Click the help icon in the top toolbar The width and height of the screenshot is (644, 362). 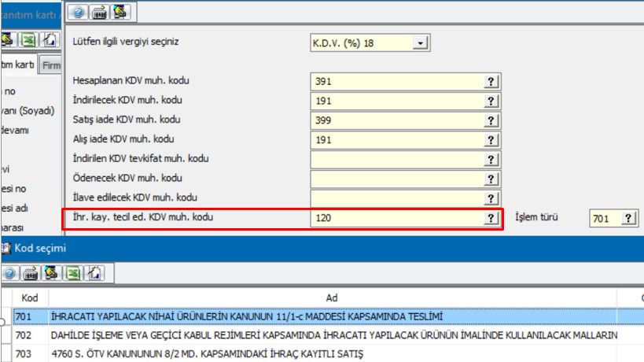pos(79,12)
